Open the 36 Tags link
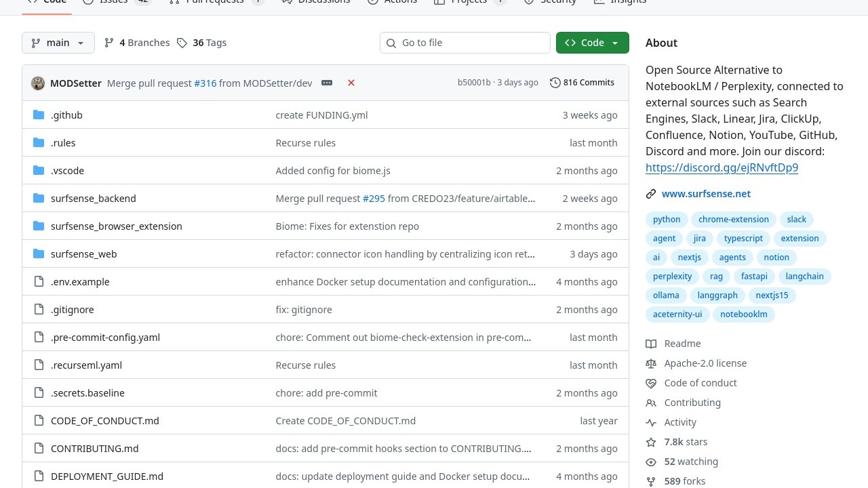Viewport: 868px width, 488px height. (201, 43)
